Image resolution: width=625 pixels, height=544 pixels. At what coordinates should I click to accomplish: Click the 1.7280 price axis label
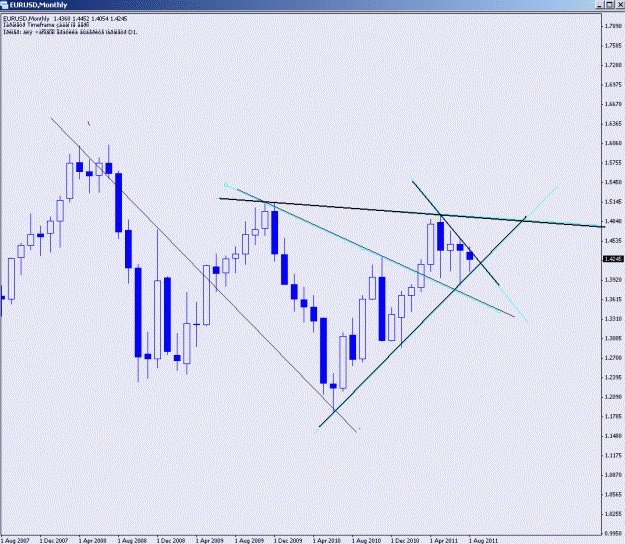pos(614,65)
